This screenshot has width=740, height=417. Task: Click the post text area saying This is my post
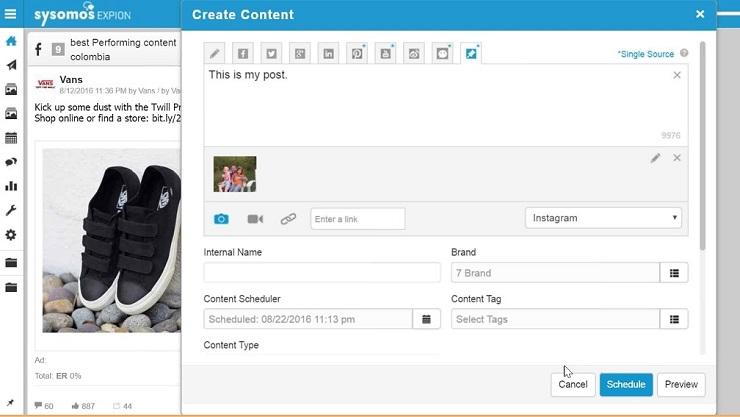point(446,105)
